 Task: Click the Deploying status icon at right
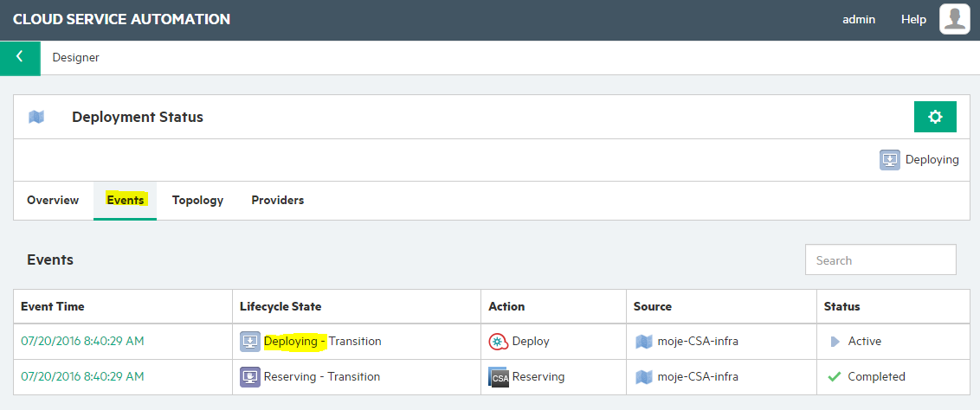click(889, 160)
